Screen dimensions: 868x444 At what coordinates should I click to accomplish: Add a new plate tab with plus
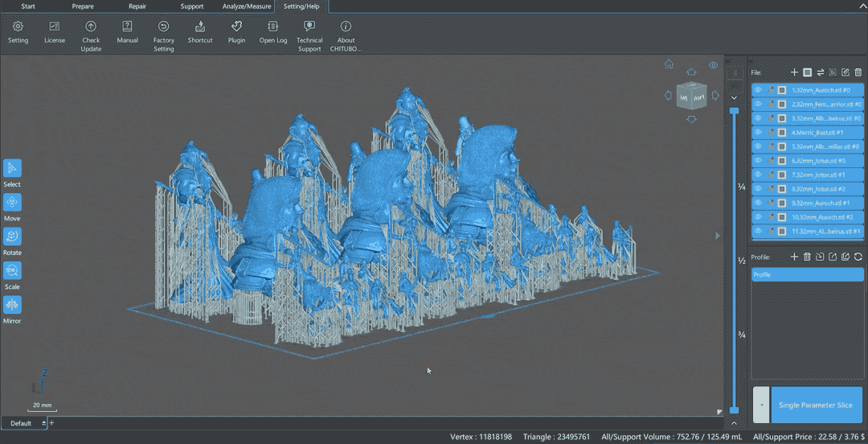(x=52, y=423)
